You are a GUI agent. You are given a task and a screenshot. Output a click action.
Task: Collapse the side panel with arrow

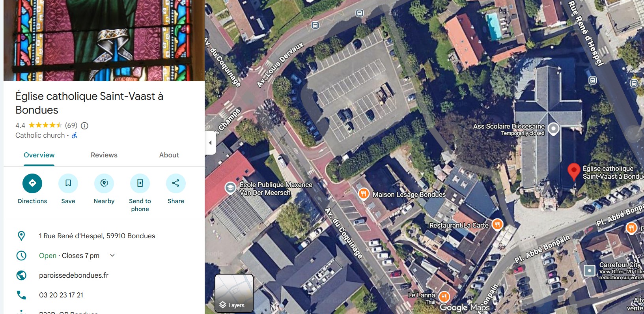210,143
